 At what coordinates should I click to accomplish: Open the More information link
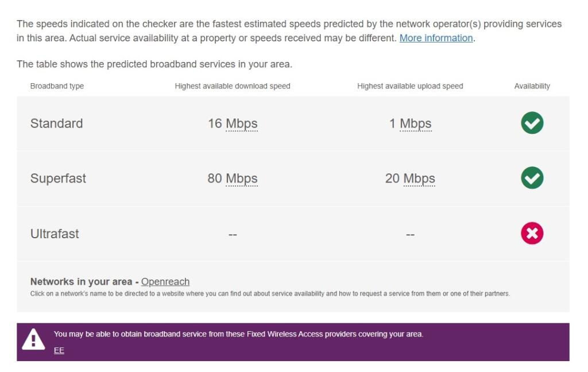tap(436, 38)
